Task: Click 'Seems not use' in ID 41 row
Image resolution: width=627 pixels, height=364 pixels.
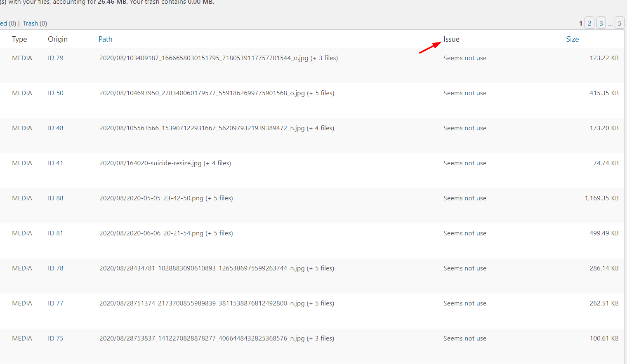Action: point(465,163)
